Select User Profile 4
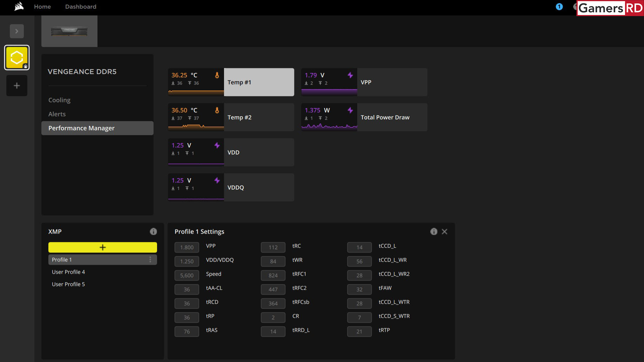 (68, 272)
